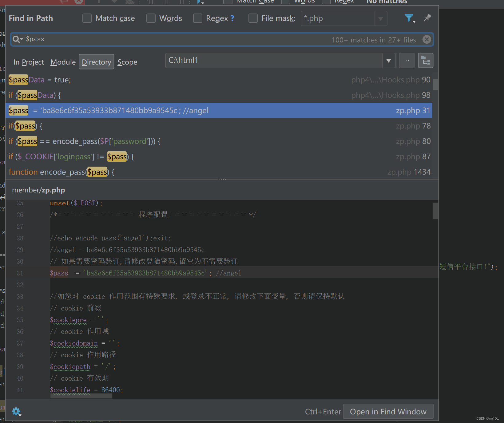
Task: Check the Regex option
Action: (198, 18)
